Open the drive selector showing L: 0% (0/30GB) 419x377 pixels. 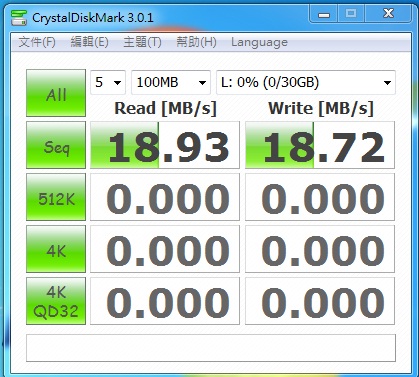[306, 82]
